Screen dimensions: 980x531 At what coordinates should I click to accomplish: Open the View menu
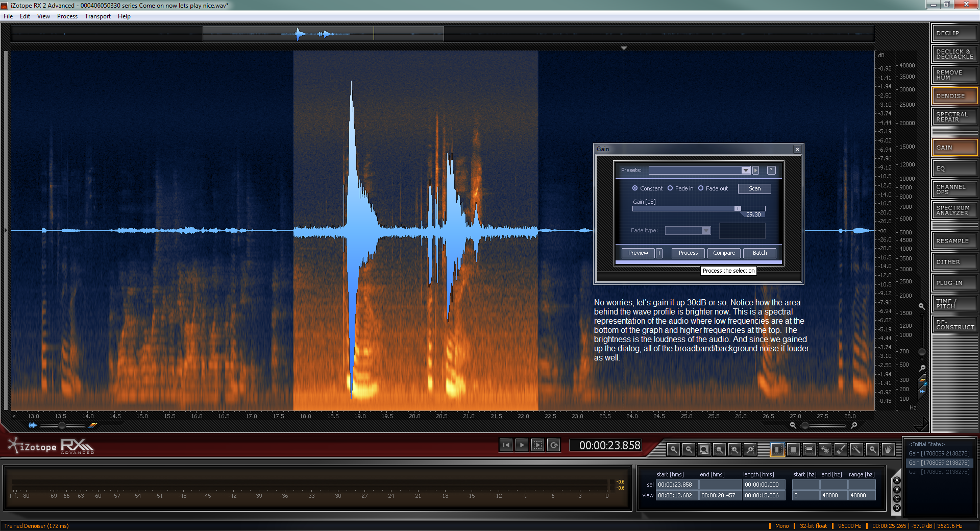point(43,16)
